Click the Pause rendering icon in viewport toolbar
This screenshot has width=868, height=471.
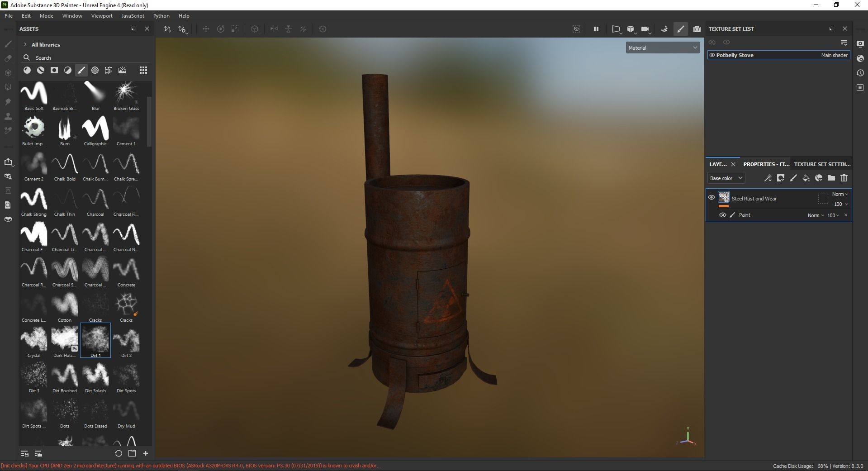(x=596, y=29)
